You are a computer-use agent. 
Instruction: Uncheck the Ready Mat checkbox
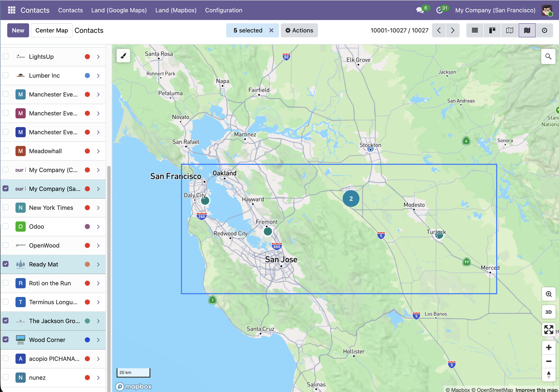(x=6, y=264)
